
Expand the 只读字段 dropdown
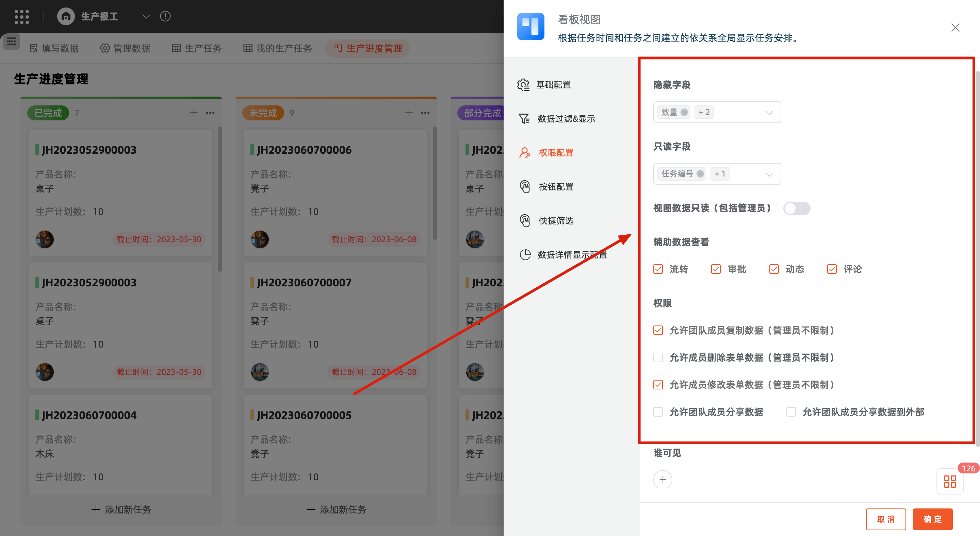(x=769, y=174)
